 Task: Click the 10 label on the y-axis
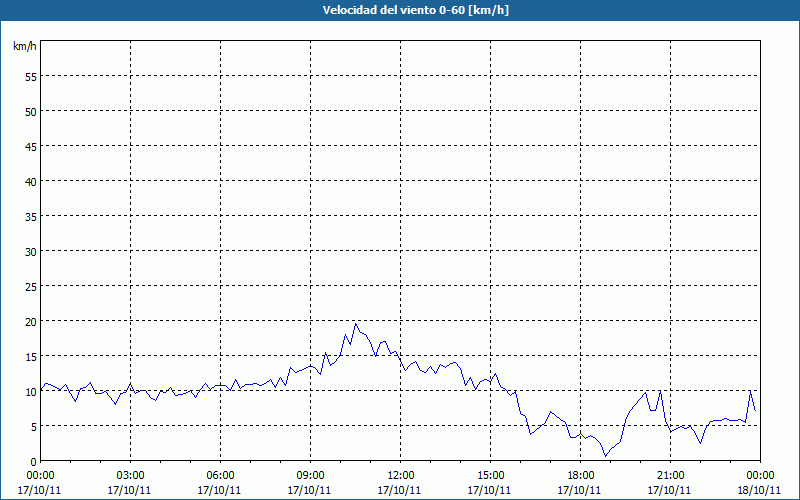pos(30,391)
